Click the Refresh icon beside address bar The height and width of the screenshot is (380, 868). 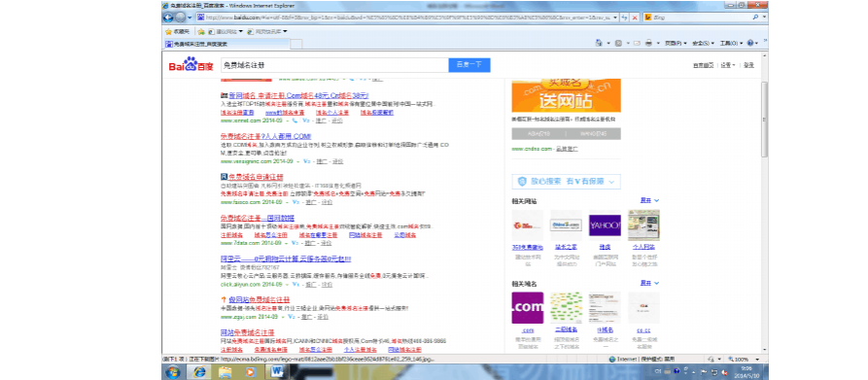[x=625, y=17]
